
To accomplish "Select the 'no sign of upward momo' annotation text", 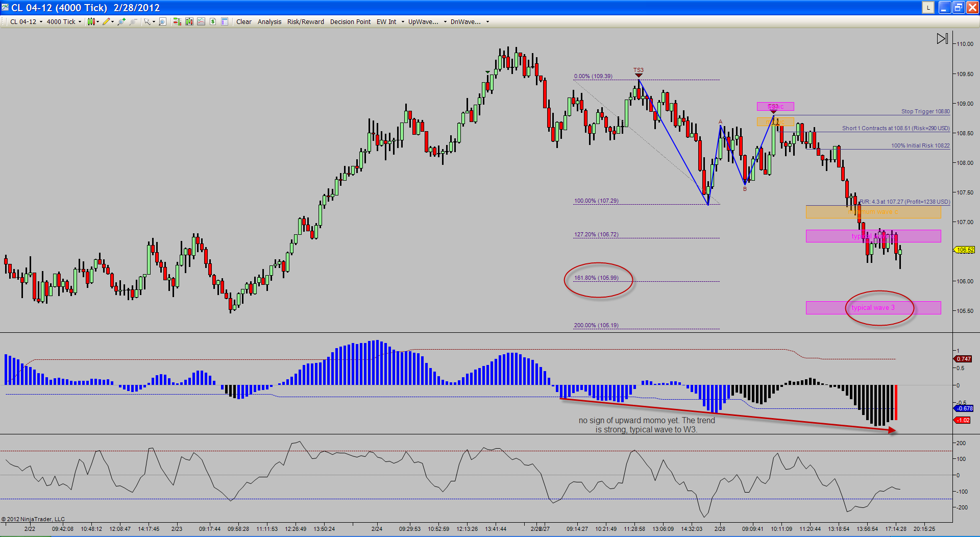I will click(646, 425).
